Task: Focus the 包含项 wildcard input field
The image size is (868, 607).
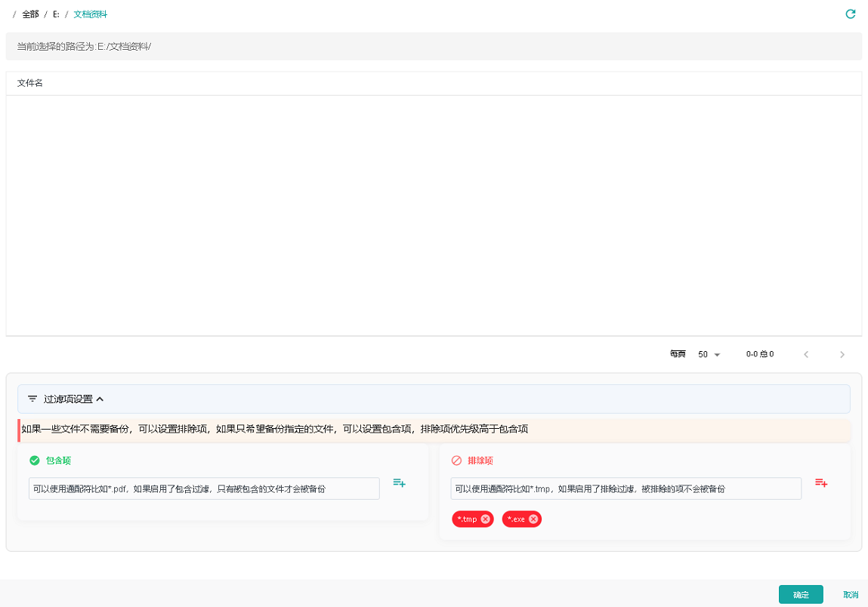Action: pyautogui.click(x=204, y=488)
